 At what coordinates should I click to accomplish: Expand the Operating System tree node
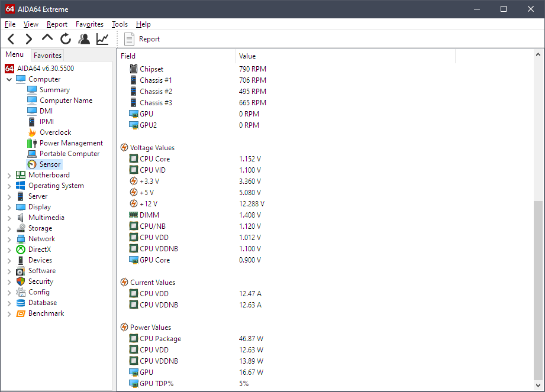point(9,186)
